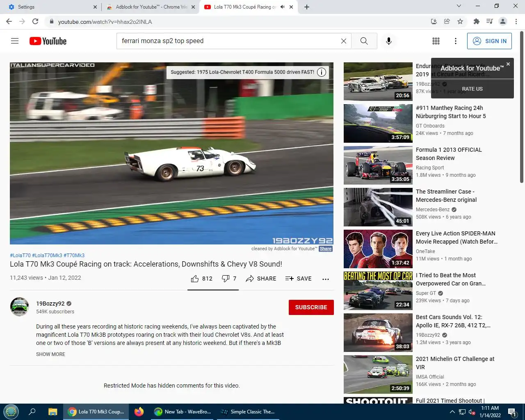Open the YouTube hamburger guide menu
This screenshot has width=525, height=420.
15,41
